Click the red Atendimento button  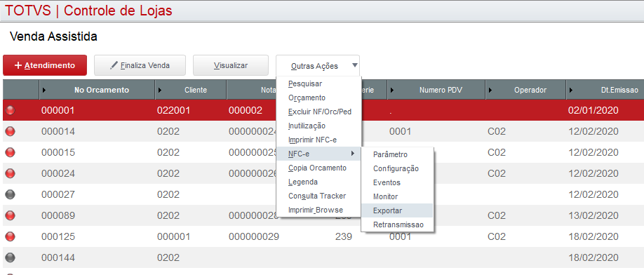[x=45, y=65]
